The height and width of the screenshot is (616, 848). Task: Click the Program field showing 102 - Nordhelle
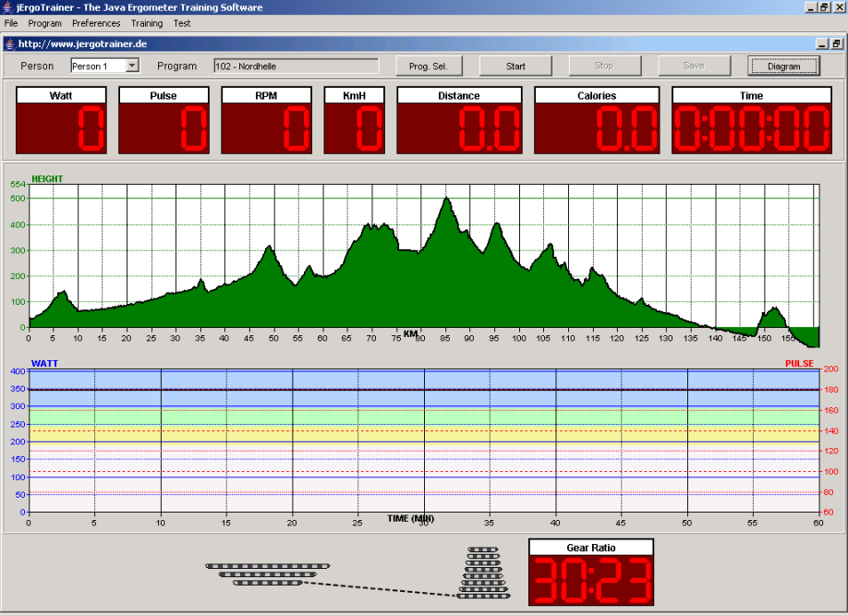pyautogui.click(x=297, y=66)
